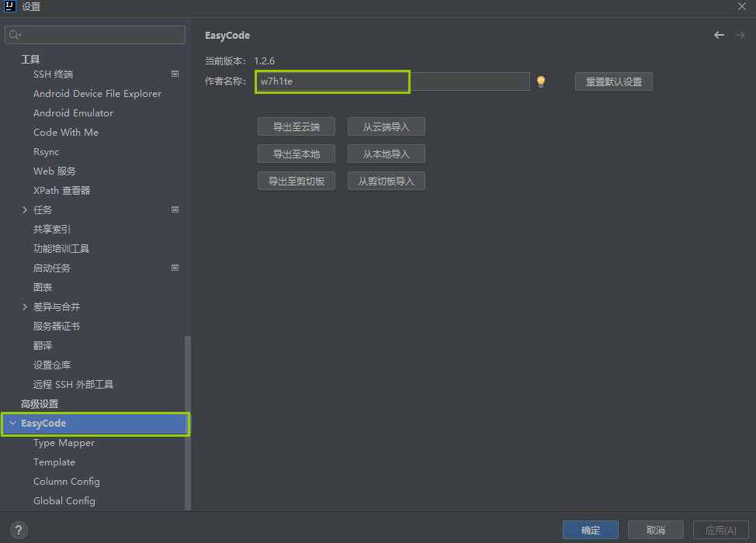Screen dimensions: 756x543
Task: Open the help question mark button
Action: click(x=19, y=530)
